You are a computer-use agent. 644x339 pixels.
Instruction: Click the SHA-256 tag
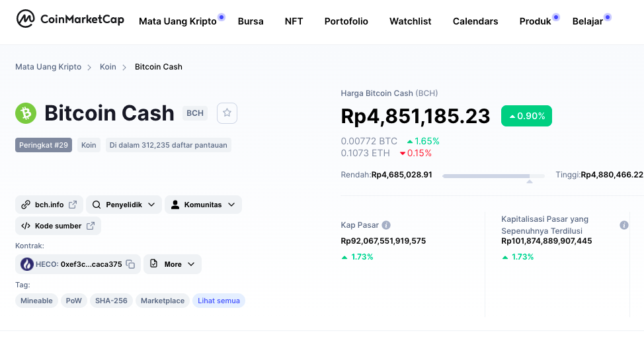coord(111,301)
